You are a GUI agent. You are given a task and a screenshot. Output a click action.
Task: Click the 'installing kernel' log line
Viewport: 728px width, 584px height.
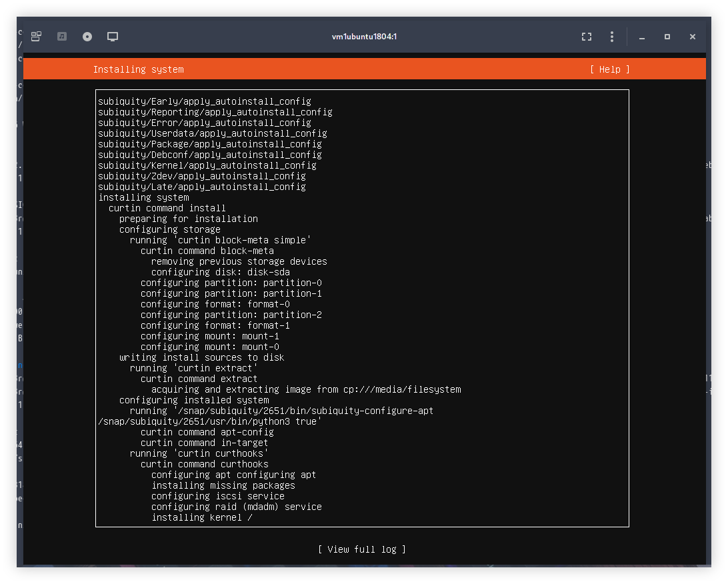(201, 517)
